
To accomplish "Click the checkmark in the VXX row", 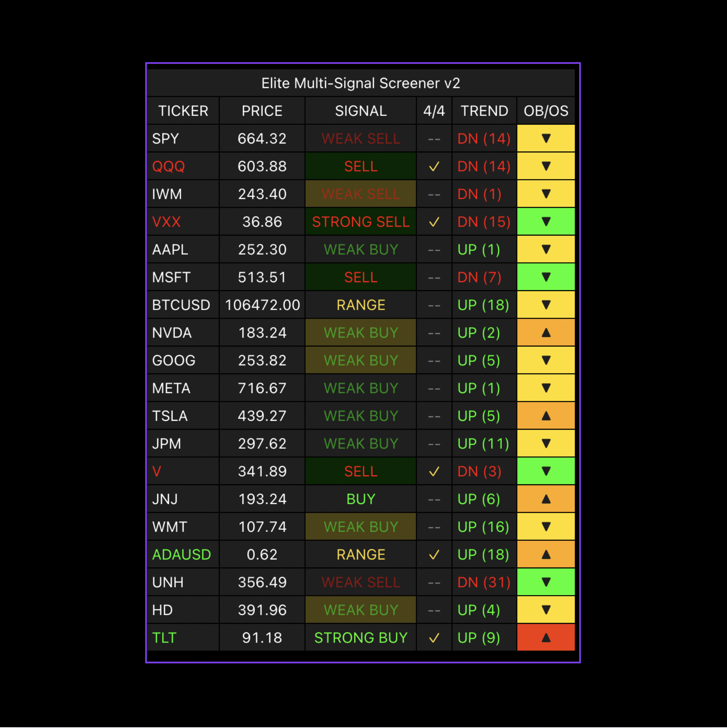I will [434, 222].
